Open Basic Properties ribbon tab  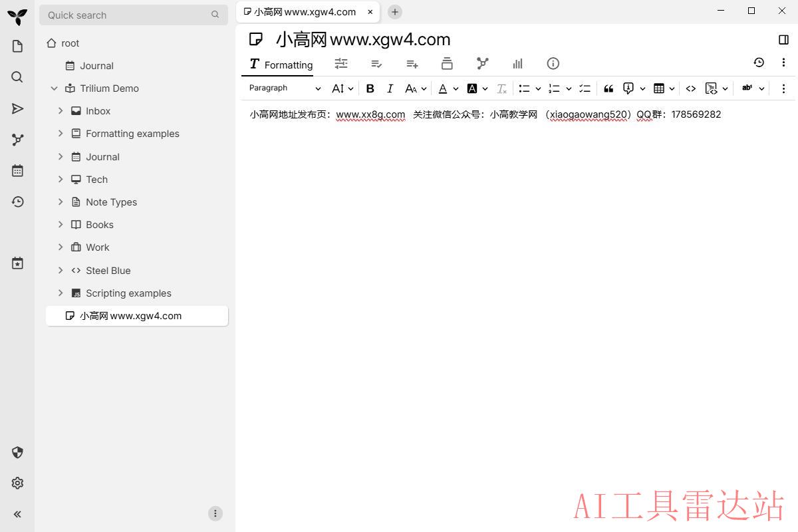(x=341, y=63)
